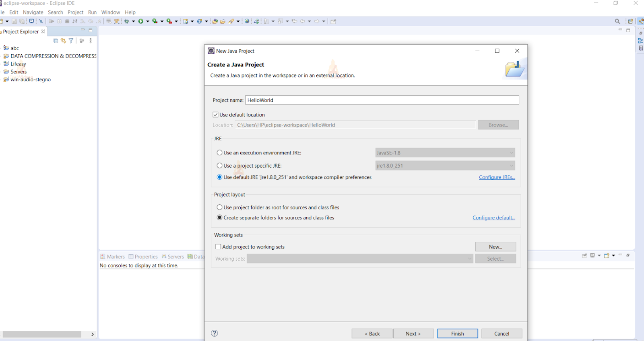This screenshot has width=644, height=341.
Task: Select the Servers project in explorer
Action: 15,72
